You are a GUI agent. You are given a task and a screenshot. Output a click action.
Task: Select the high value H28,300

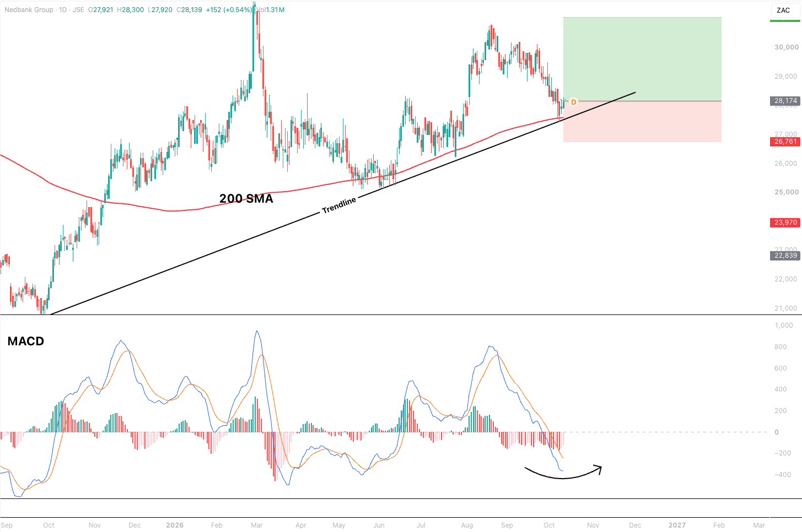131,10
